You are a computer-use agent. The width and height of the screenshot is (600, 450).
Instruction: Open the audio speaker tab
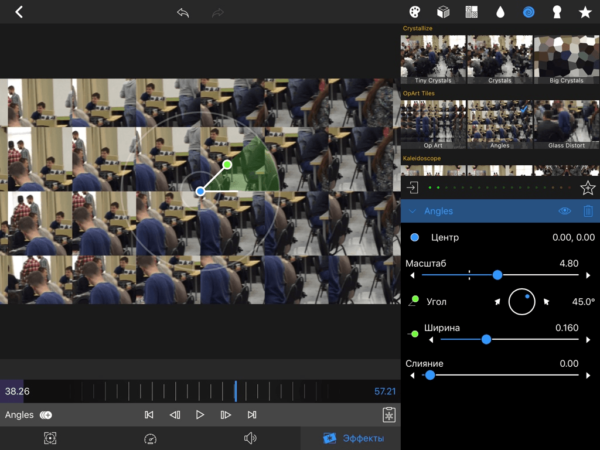coord(249,438)
